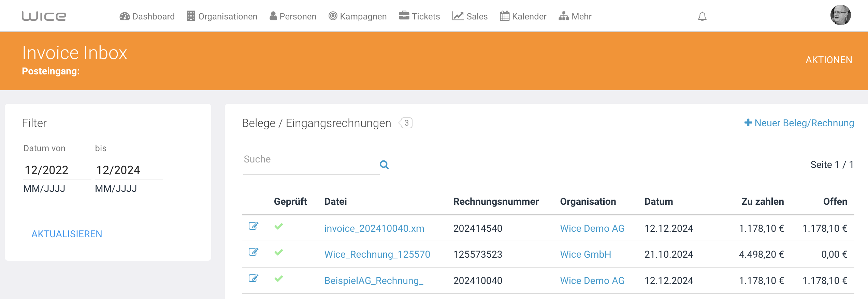Open file invoice_202410040.xm

point(374,228)
